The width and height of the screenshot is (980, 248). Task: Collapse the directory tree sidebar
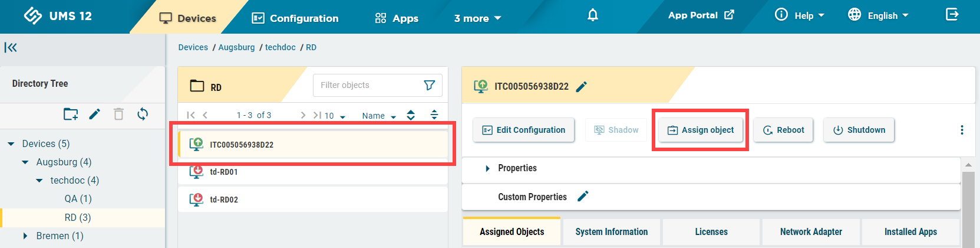[11, 48]
